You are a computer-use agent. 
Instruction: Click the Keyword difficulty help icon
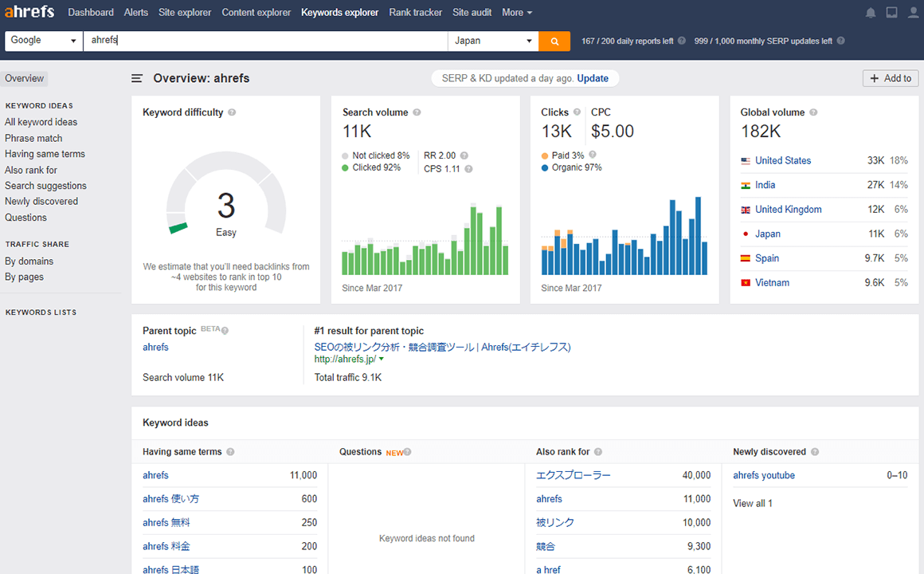click(x=232, y=112)
